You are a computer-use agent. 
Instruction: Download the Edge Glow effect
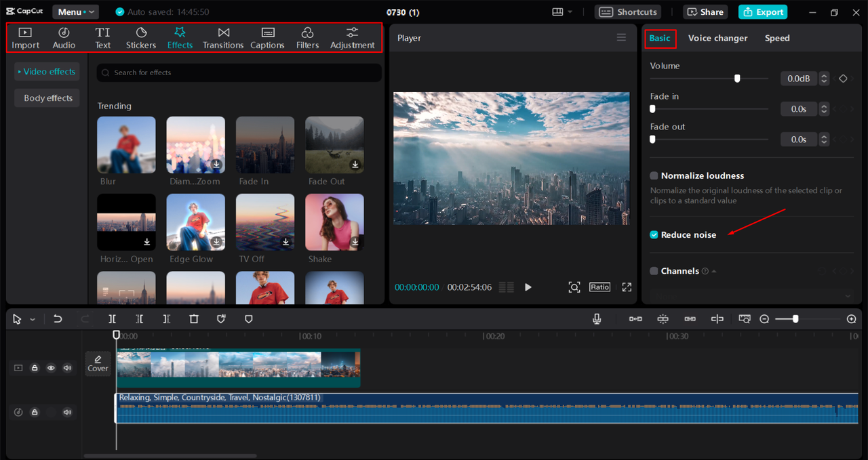pos(216,242)
